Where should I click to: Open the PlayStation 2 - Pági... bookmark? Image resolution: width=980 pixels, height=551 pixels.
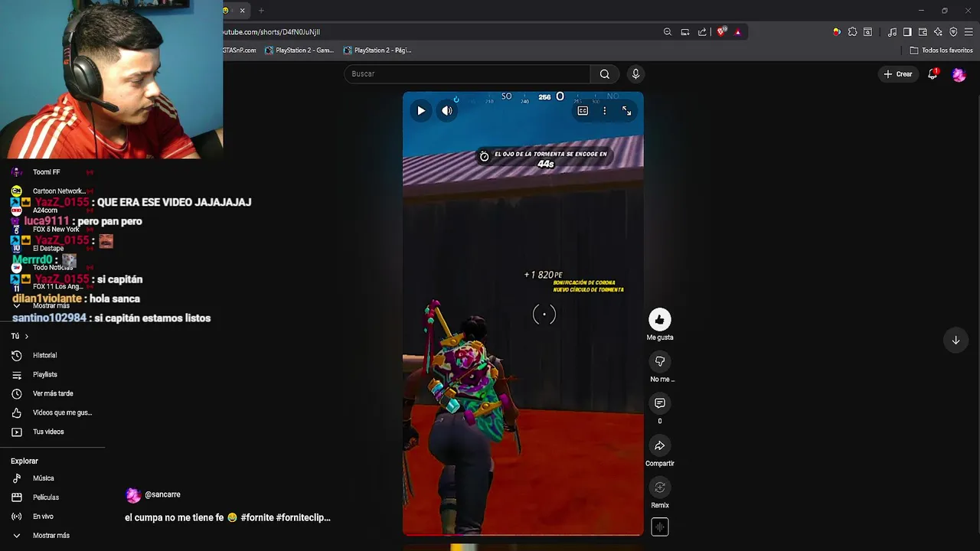click(x=377, y=51)
